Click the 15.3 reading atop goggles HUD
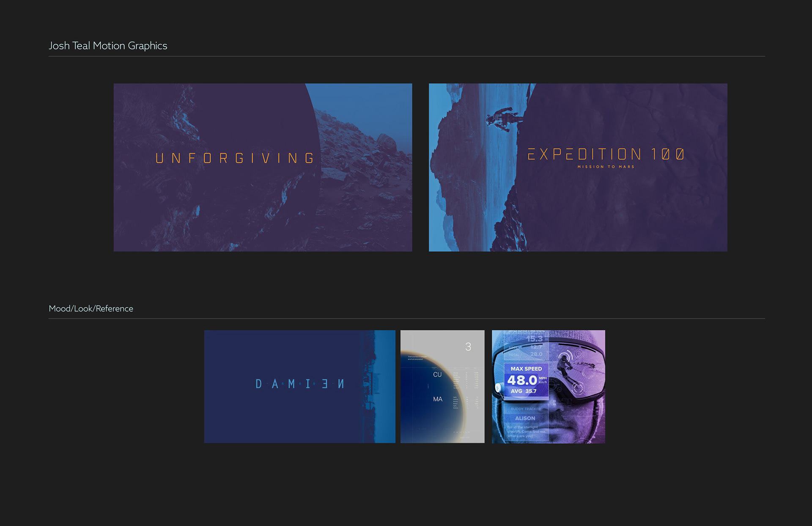 point(534,339)
